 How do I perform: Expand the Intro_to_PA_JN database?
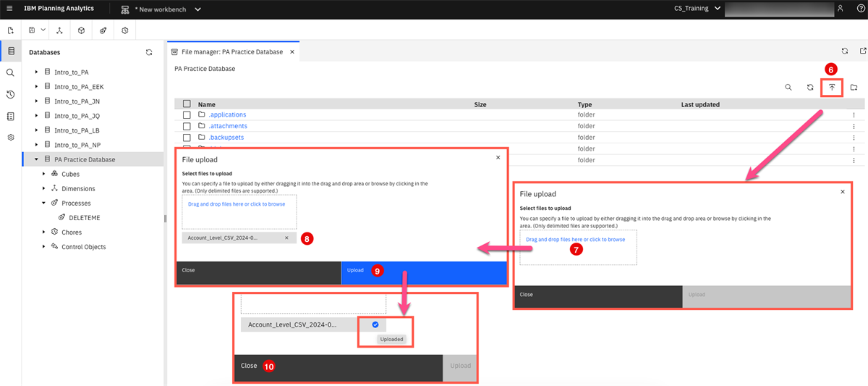pos(36,101)
